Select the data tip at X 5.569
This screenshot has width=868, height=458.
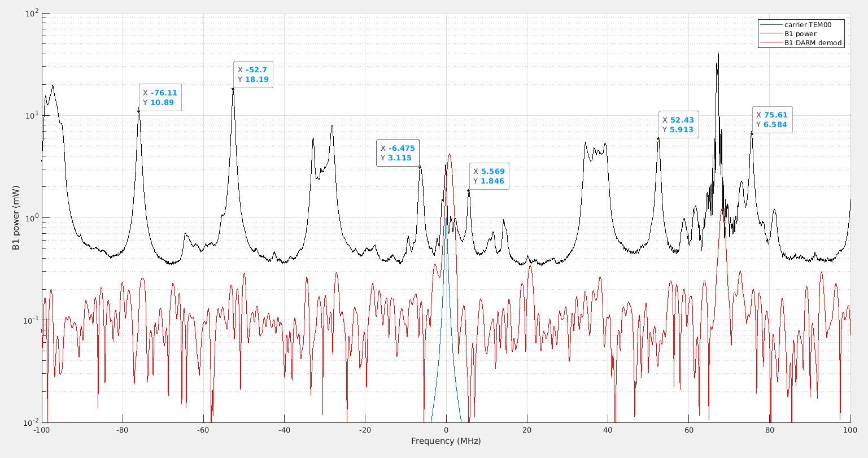(x=488, y=176)
